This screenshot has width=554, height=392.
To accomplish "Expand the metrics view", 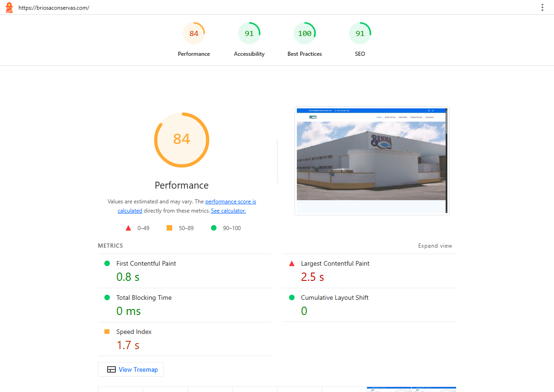I will pos(435,246).
